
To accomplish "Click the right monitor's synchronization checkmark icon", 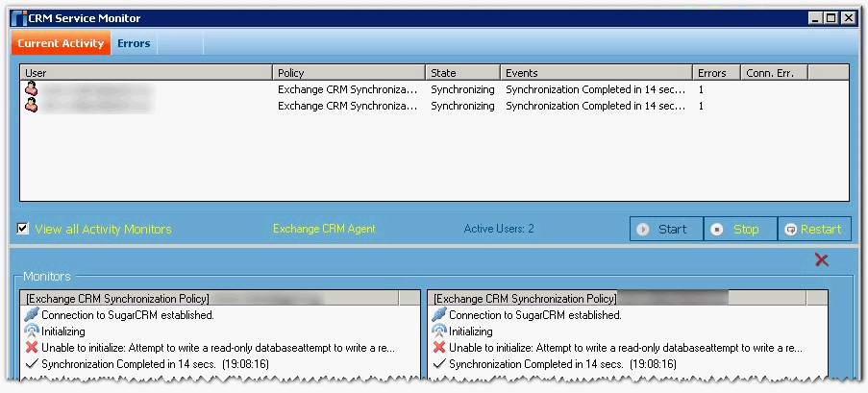I will pyautogui.click(x=439, y=363).
